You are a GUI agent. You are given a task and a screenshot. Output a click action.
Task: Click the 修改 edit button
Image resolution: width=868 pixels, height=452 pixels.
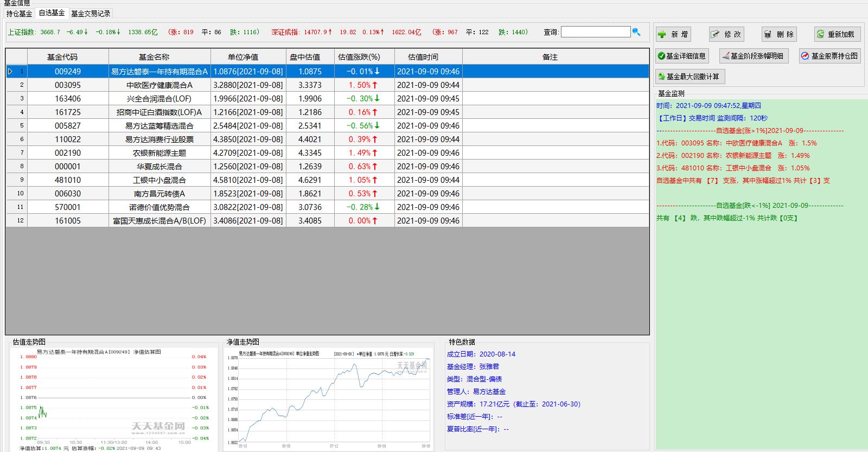(726, 34)
